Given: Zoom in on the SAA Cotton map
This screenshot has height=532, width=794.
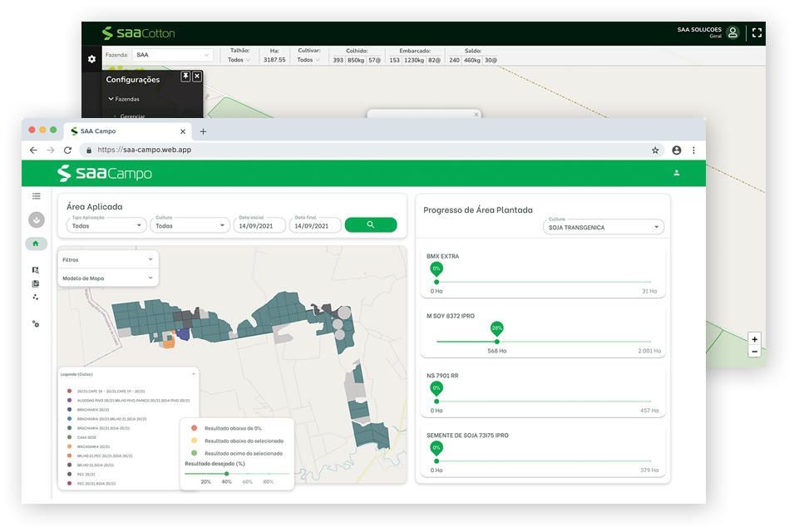Looking at the screenshot, I should 754,339.
